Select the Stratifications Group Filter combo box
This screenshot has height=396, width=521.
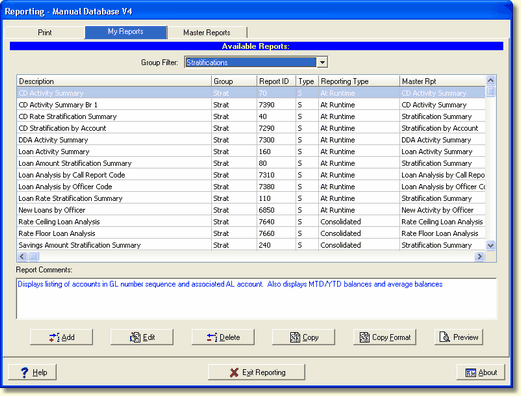coord(256,62)
